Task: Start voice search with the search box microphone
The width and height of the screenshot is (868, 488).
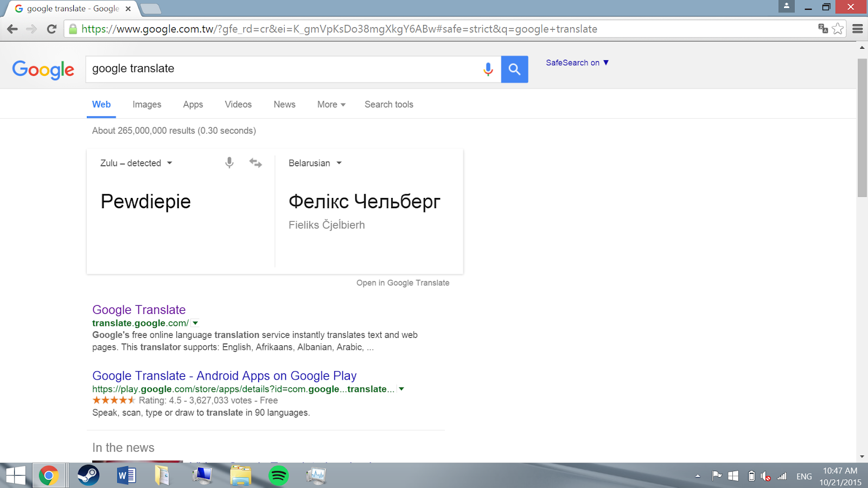Action: tap(488, 69)
